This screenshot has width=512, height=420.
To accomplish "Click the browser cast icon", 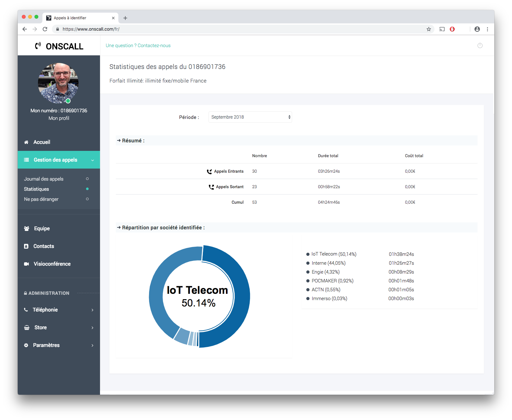I will click(442, 29).
